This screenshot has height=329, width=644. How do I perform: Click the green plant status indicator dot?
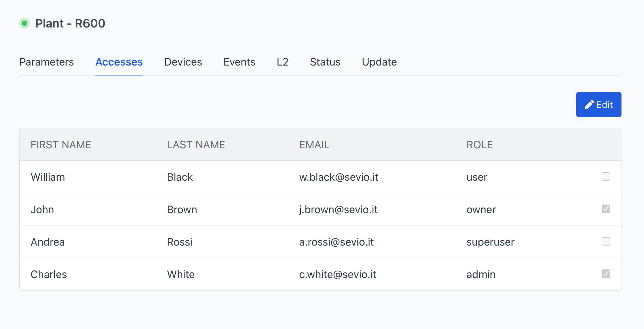coord(24,23)
